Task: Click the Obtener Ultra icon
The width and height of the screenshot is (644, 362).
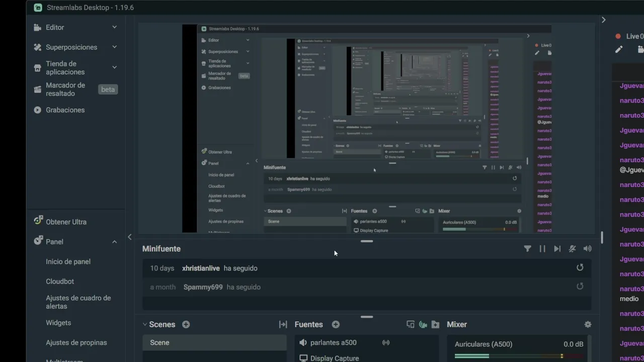Action: pyautogui.click(x=38, y=220)
